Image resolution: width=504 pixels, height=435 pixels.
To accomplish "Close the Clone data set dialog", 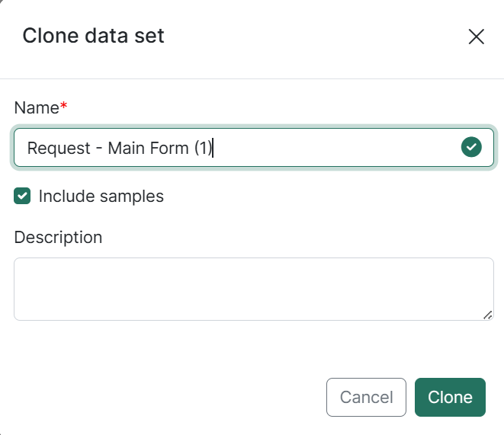I will 477,37.
